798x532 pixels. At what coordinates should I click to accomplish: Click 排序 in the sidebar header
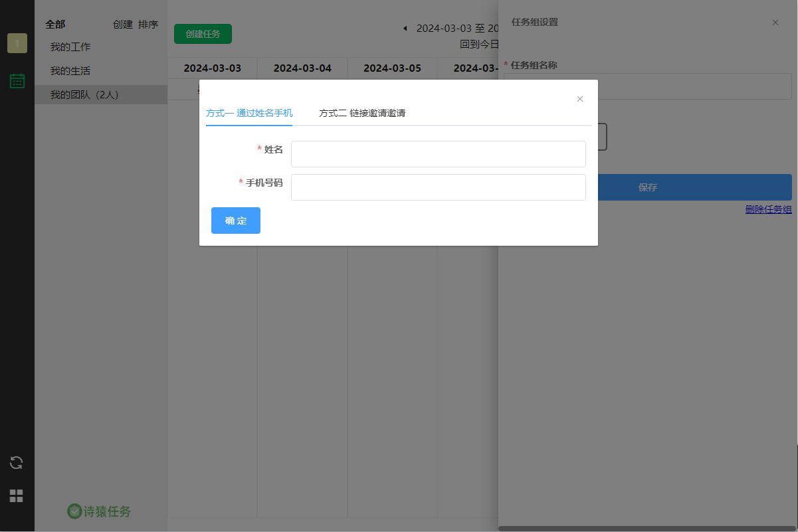148,25
